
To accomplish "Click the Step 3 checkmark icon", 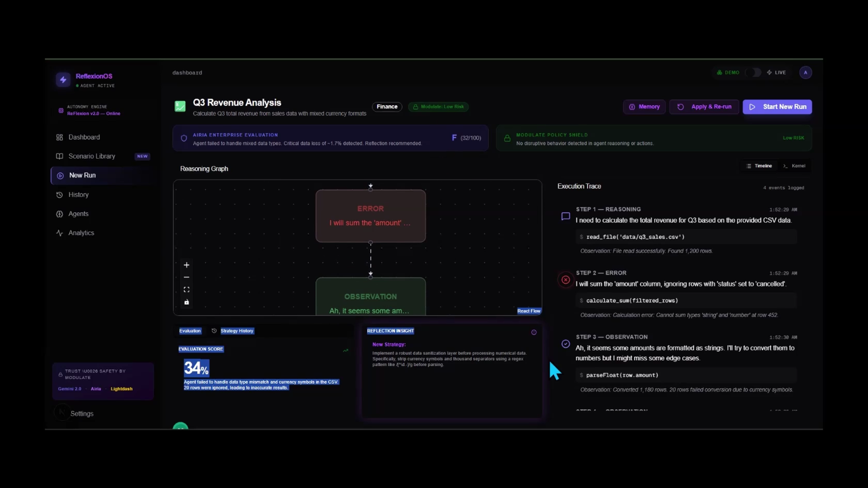I will [x=566, y=344].
